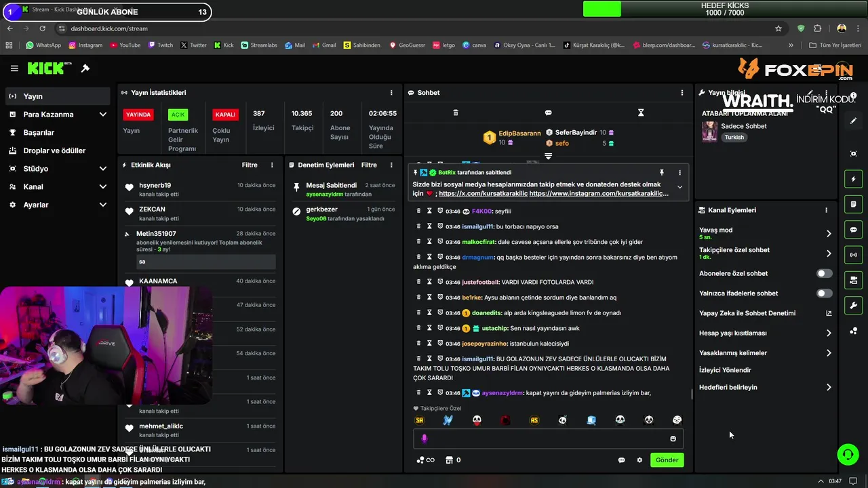Click the speech bubble icon atop Sohbet
868x488 pixels.
(x=548, y=113)
